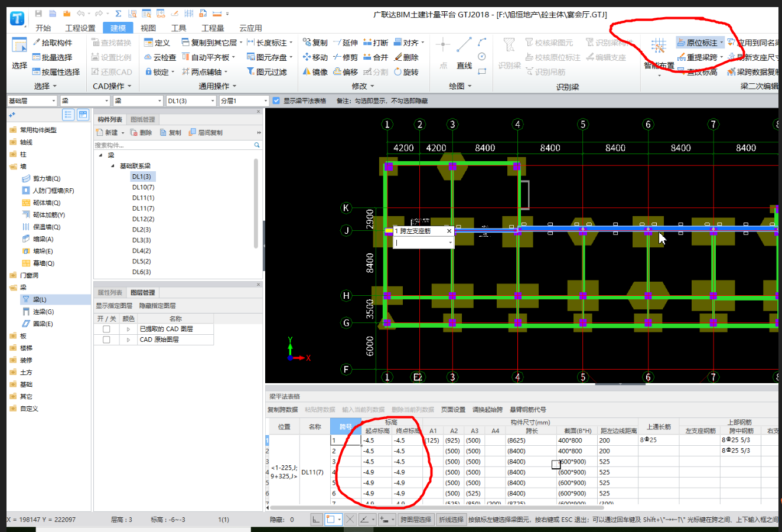Click 页面设置 in beam table toolbar
782x532 pixels.
coord(453,409)
